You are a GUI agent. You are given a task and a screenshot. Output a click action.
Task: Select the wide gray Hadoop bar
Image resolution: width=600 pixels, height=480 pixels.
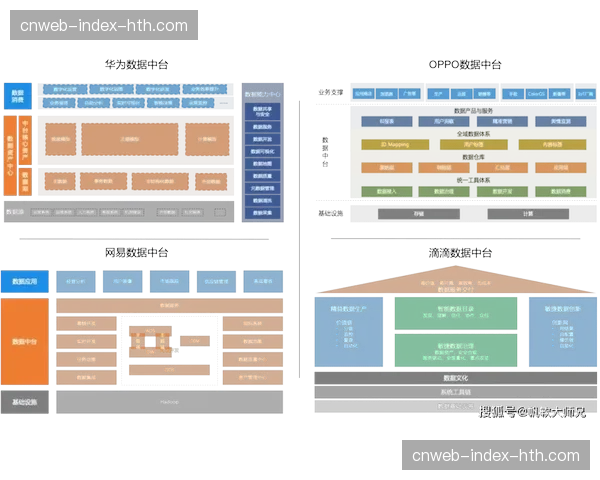(x=170, y=402)
